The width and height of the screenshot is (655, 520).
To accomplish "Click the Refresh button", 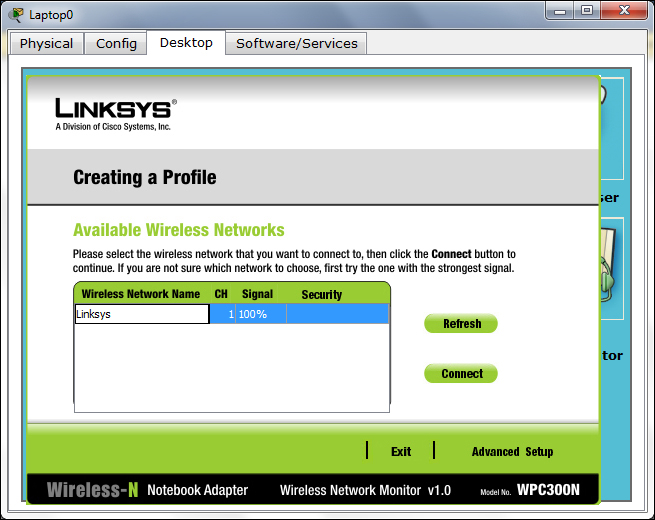I will [x=461, y=324].
